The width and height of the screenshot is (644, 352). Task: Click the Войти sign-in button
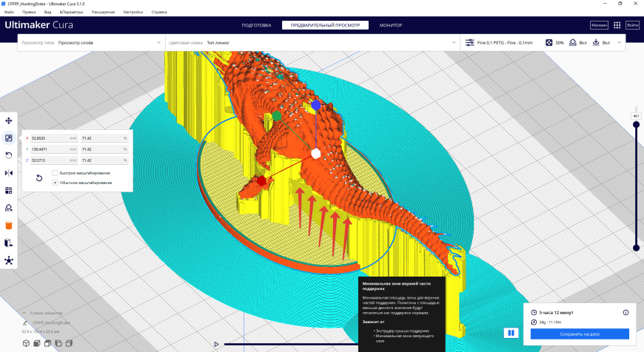632,25
